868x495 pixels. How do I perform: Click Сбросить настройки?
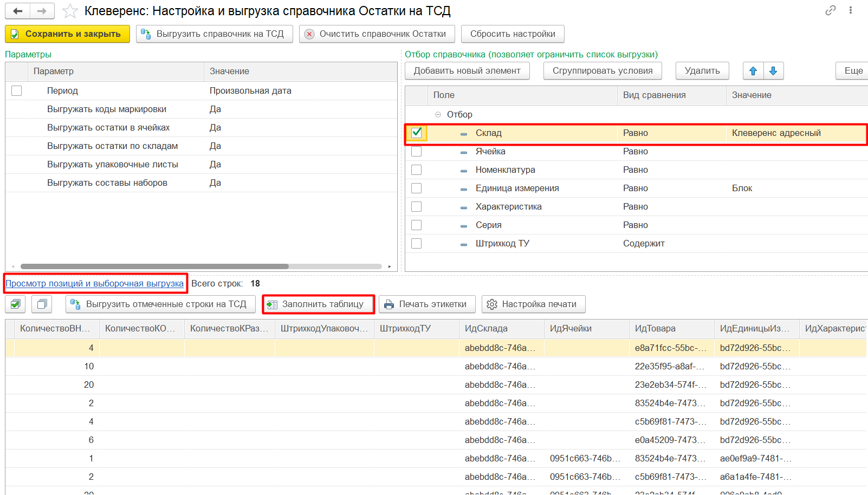513,34
